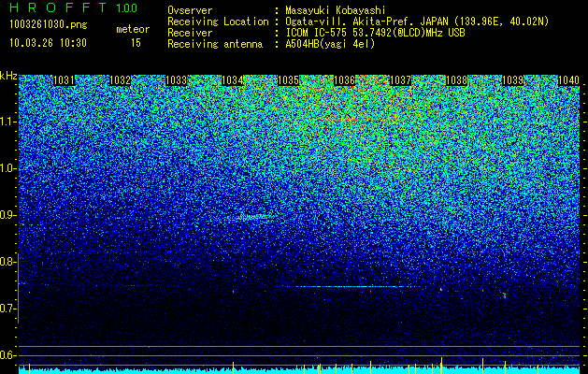This screenshot has width=588, height=374.
Task: Click the HROFFT program title
Action: (58, 7)
